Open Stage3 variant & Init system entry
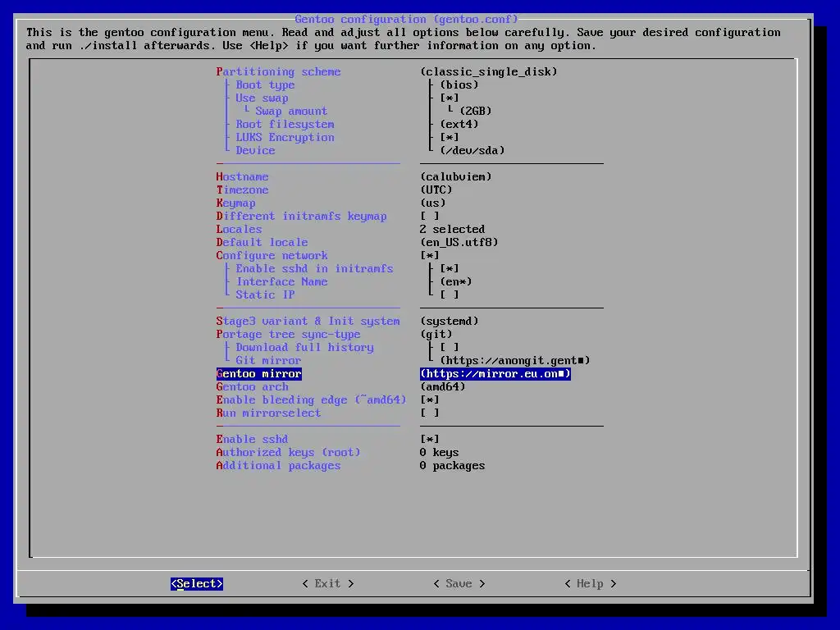This screenshot has height=630, width=840. point(308,321)
